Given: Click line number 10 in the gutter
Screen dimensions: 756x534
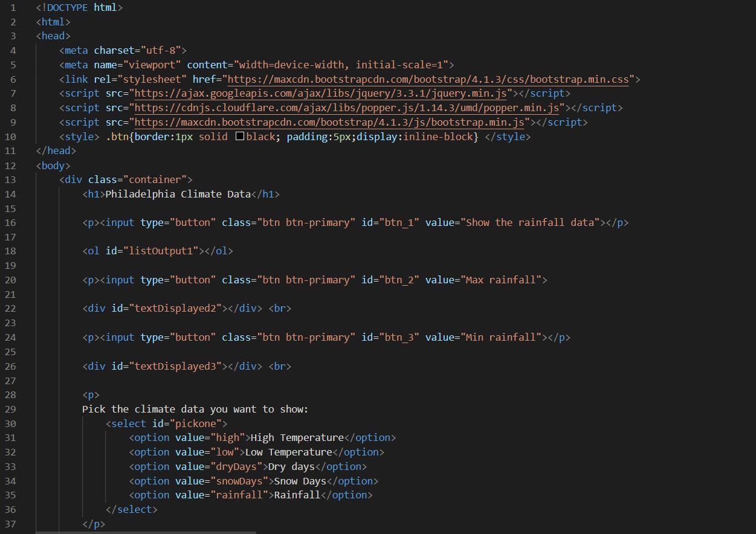Looking at the screenshot, I should click(x=10, y=137).
